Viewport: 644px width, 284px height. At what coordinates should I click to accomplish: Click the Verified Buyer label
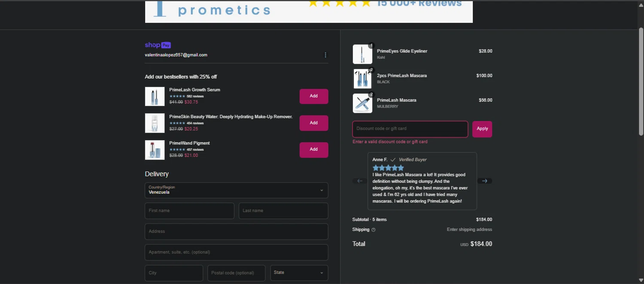413,160
